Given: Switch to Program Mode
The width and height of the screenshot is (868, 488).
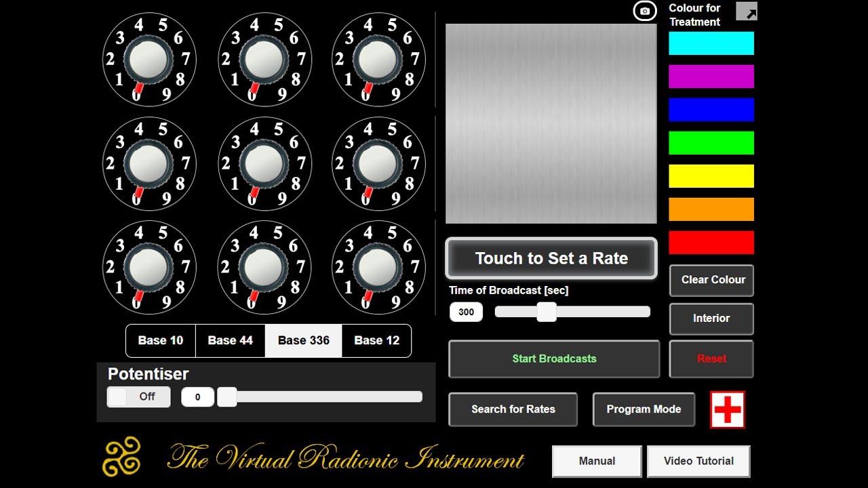Looking at the screenshot, I should point(644,409).
